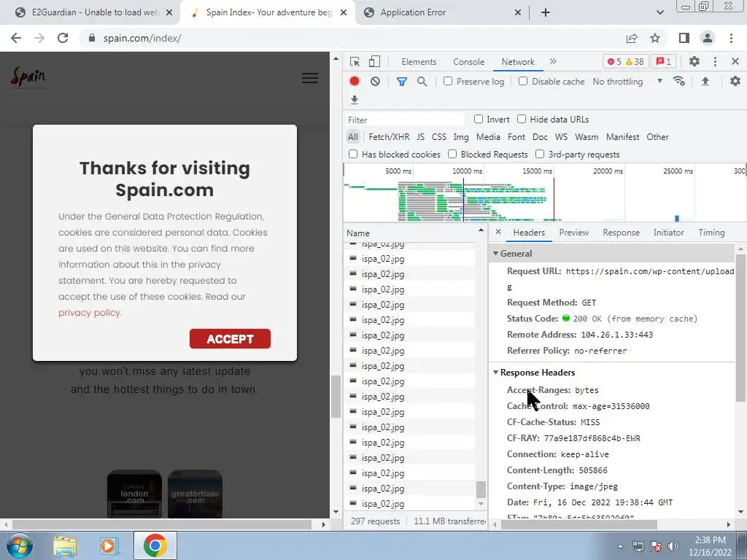Check Blocked Requests checkbox
This screenshot has height=560, width=747.
(x=452, y=154)
